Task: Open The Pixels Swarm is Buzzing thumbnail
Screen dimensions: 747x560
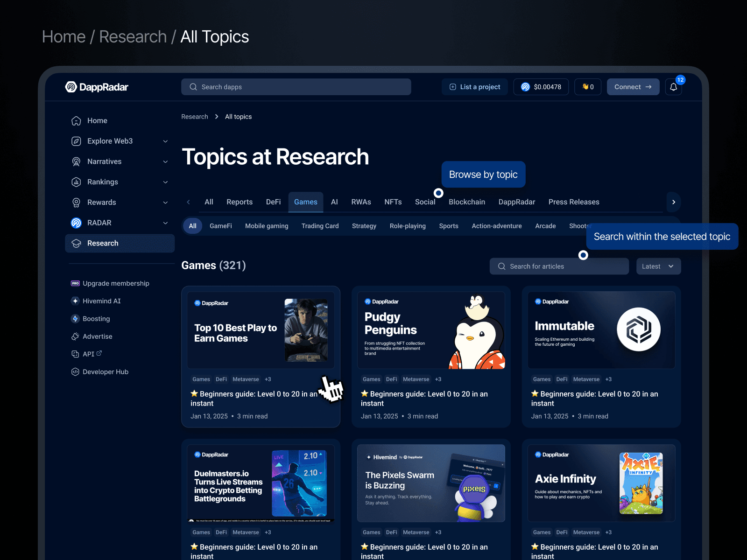Action: [431, 483]
